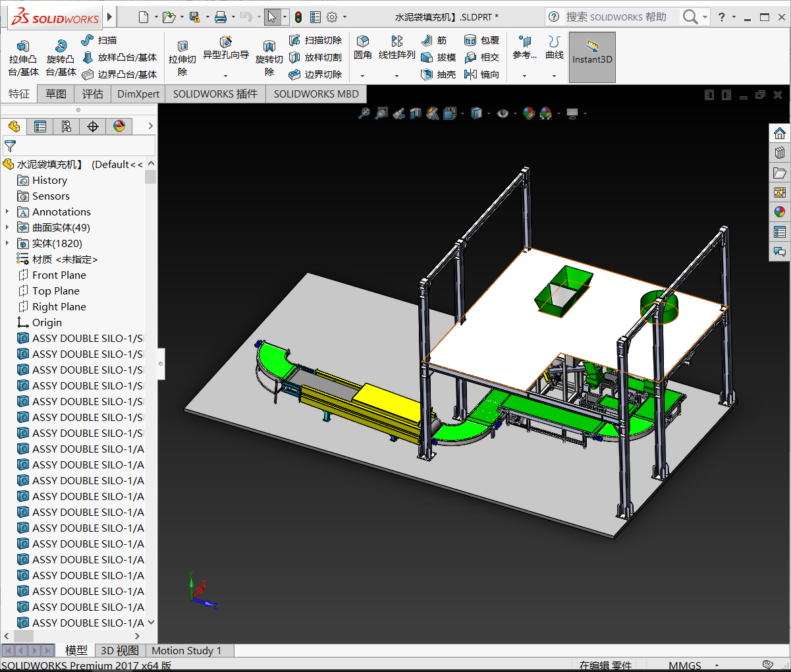Viewport: 791px width, 672px height.
Task: Click the Extruded Boss/Base (拉伸凸台/基体) tool
Action: (x=23, y=58)
